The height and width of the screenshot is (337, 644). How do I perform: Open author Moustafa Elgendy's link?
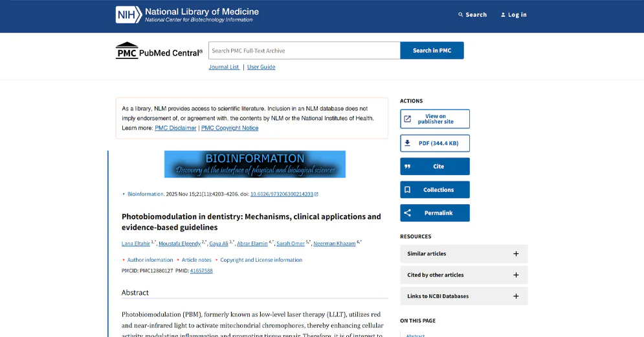pyautogui.click(x=179, y=244)
